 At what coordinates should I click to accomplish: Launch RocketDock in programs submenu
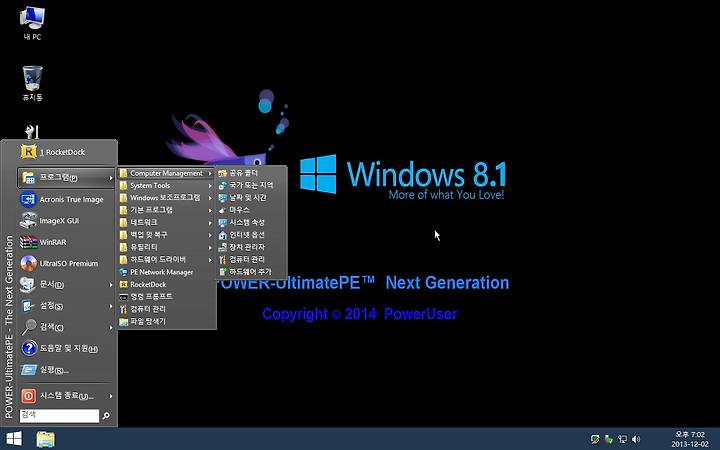pos(166,284)
